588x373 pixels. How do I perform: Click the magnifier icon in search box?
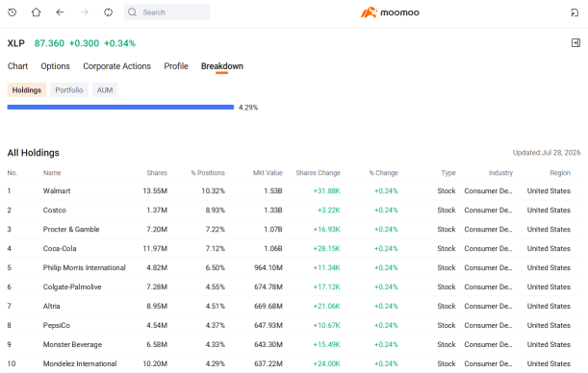[x=132, y=12]
